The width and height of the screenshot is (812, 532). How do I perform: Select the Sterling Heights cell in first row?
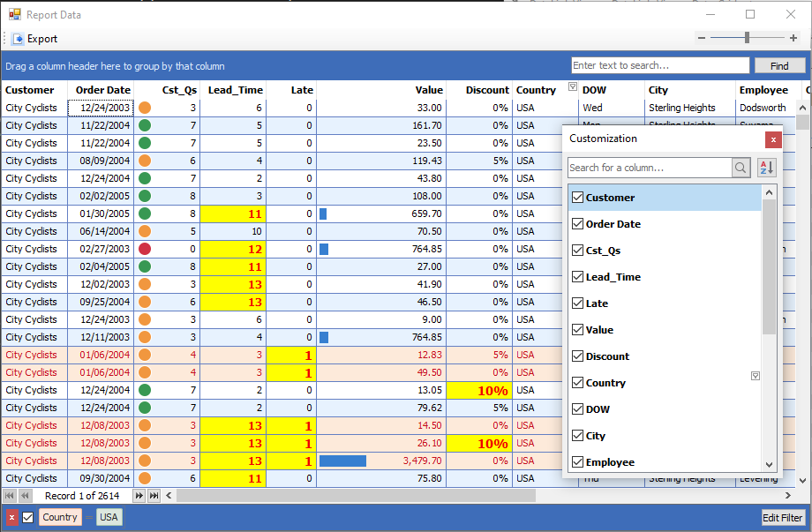click(690, 108)
